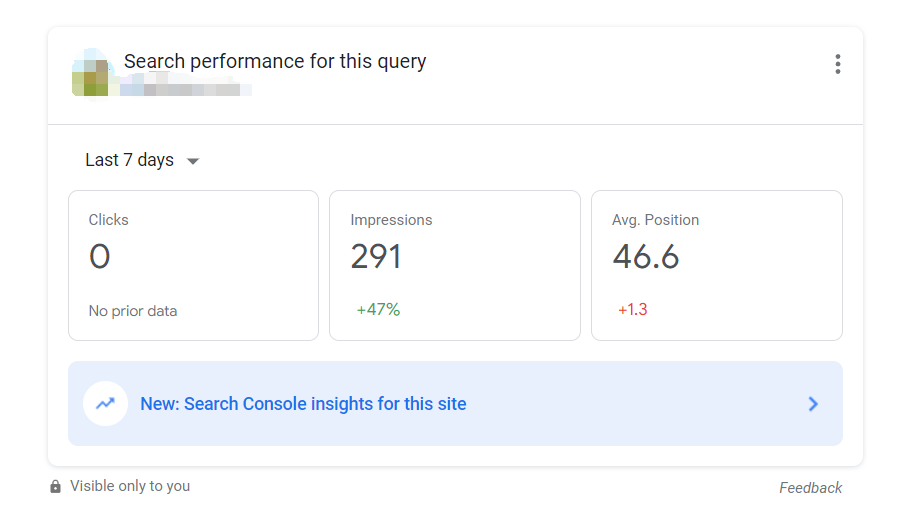Click the blurred site favicon thumbnail
Image resolution: width=909 pixels, height=519 pixels.
pyautogui.click(x=93, y=73)
